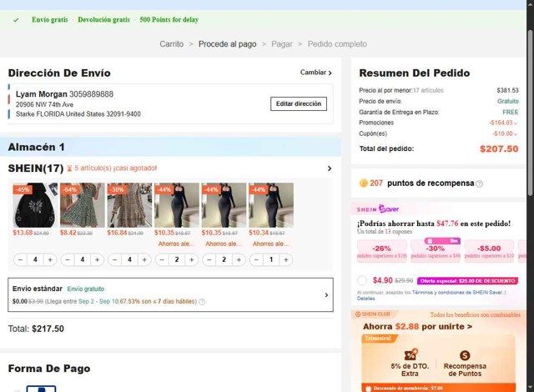Click the gold coin reward points icon

click(364, 183)
